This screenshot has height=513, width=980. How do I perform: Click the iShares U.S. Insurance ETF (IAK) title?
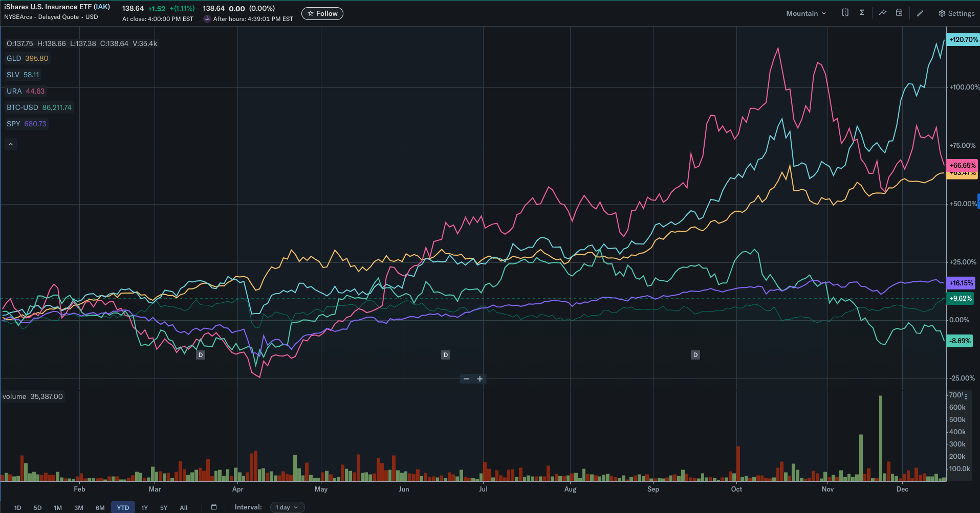(x=57, y=7)
